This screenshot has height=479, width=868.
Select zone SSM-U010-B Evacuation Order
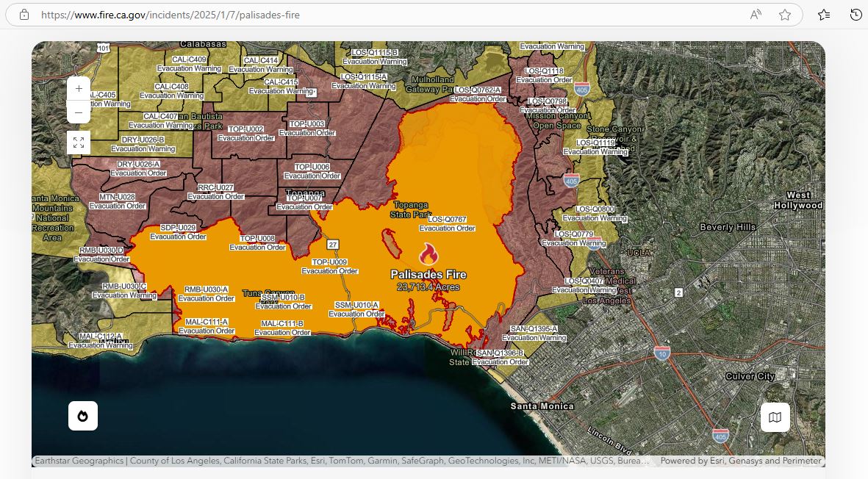(x=284, y=301)
